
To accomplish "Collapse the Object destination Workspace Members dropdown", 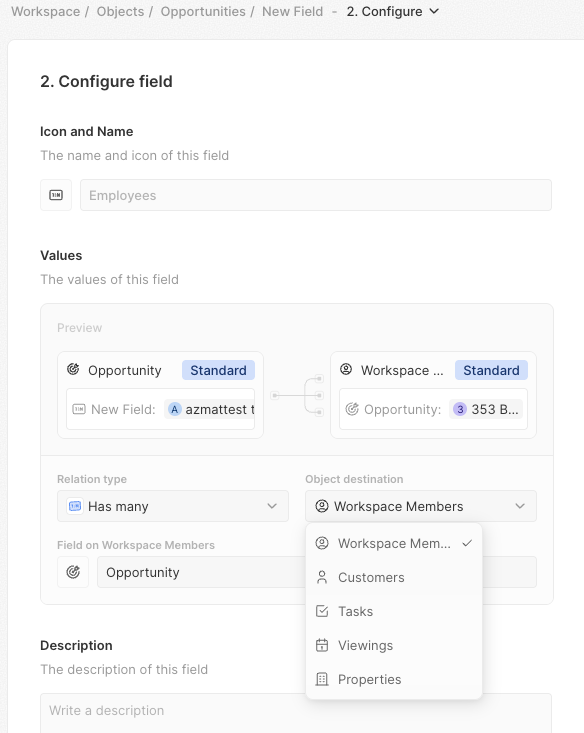I will [421, 506].
